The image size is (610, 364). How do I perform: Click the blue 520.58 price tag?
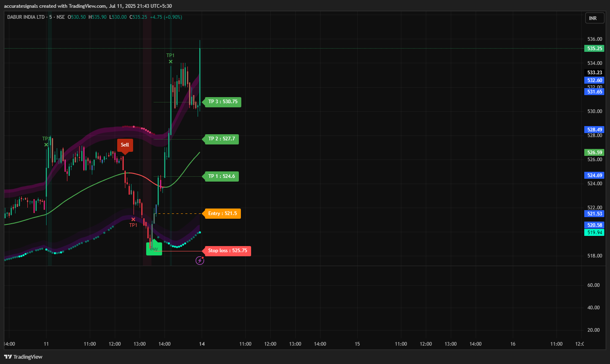(x=594, y=225)
